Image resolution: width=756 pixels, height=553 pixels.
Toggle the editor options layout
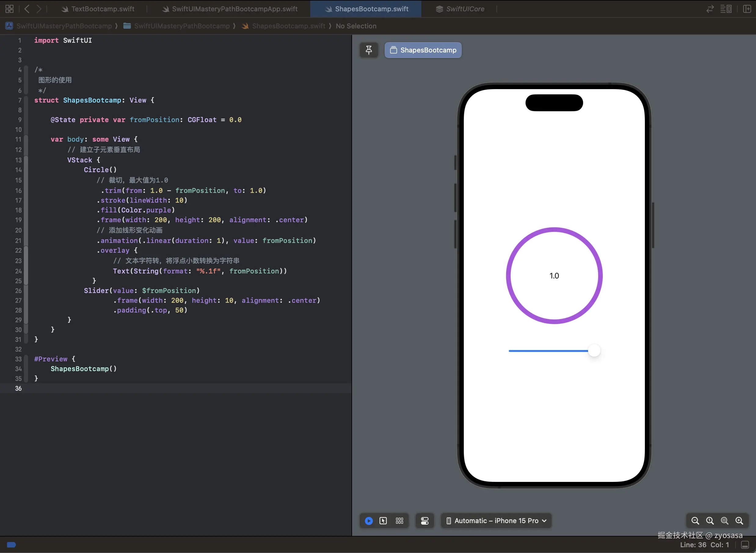pos(726,9)
